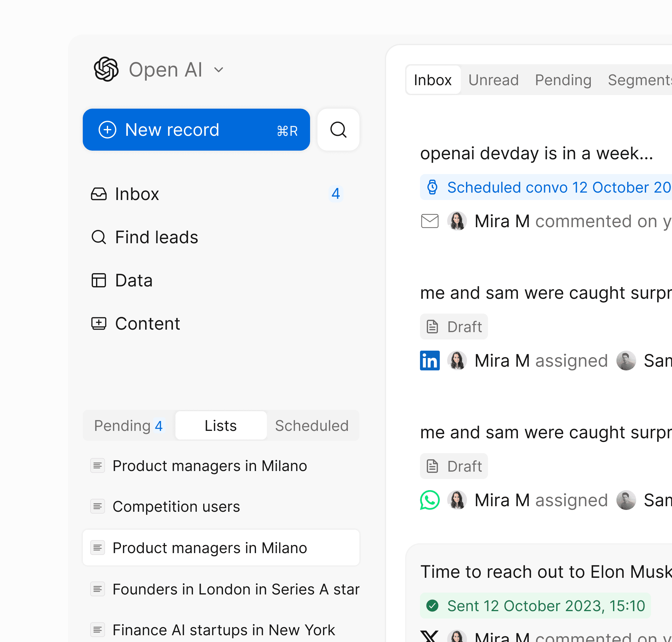Click list icon beside Finance AI startups

coord(98,630)
